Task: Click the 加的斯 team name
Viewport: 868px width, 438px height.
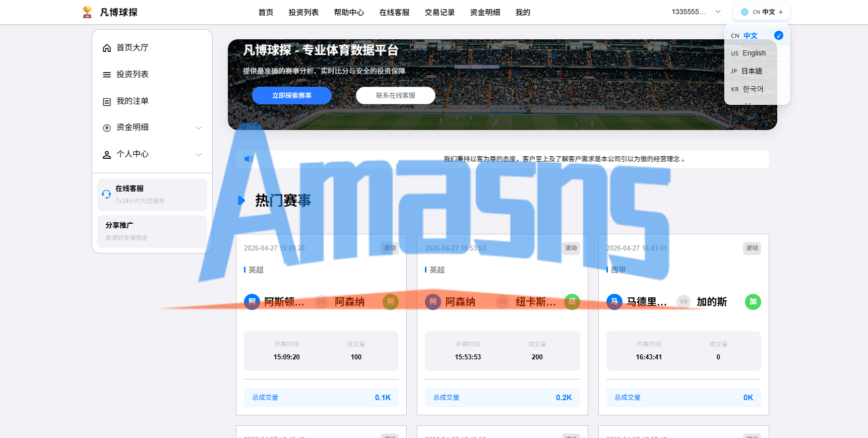Action: (x=712, y=302)
